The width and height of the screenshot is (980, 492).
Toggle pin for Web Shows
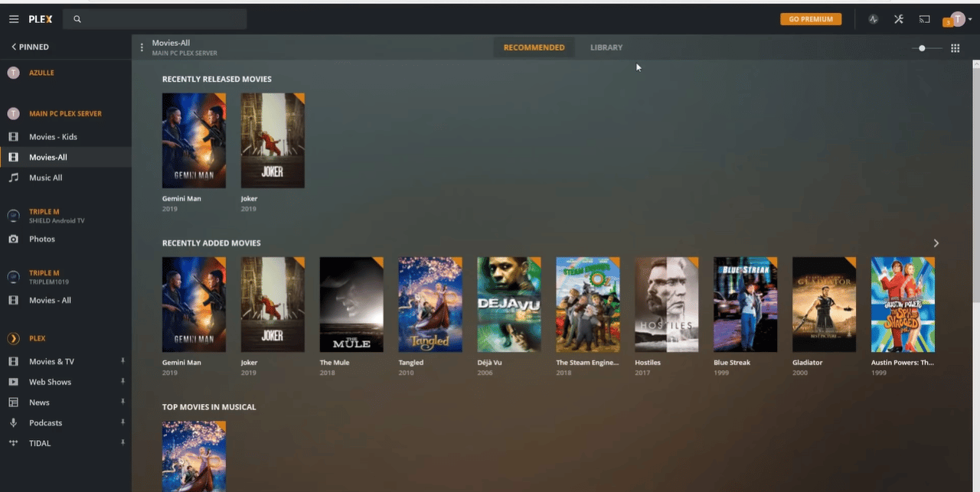coord(122,382)
